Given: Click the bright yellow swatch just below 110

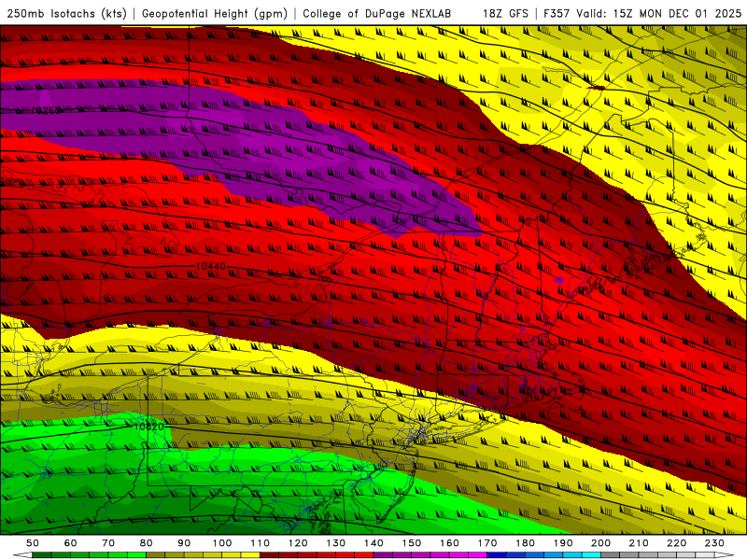Looking at the screenshot, I should coord(250,555).
